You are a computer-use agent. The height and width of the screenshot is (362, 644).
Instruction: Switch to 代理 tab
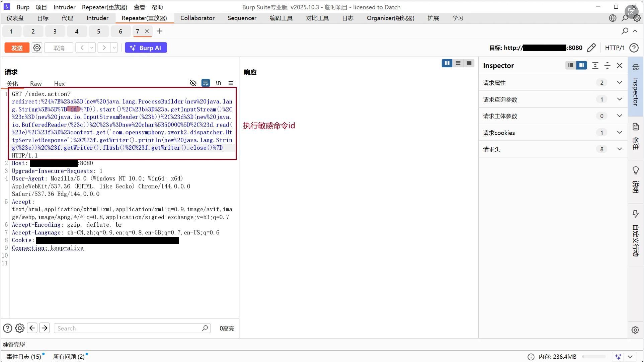pos(67,18)
